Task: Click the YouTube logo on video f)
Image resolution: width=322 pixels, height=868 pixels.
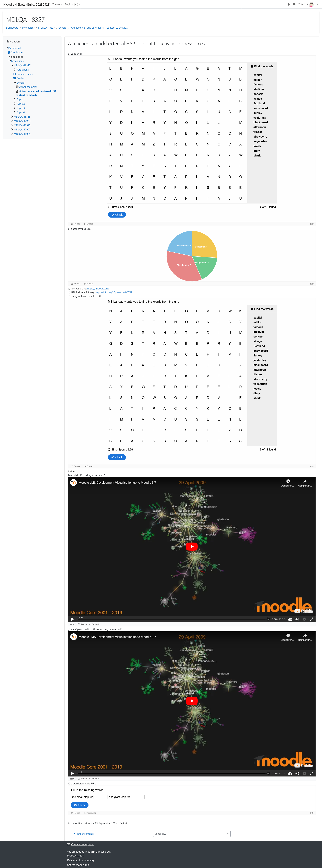Action: 304,611
